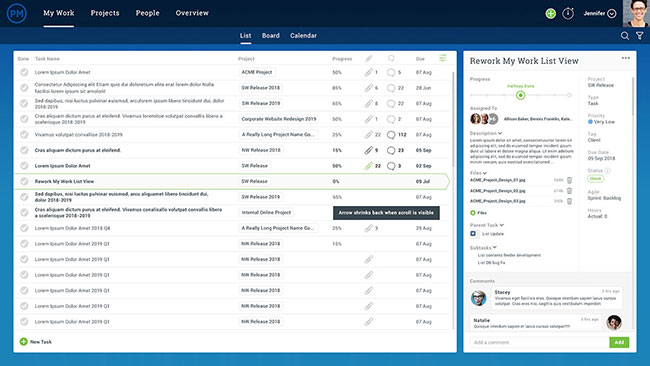
Task: Click the progress slider handle
Action: pos(521,95)
